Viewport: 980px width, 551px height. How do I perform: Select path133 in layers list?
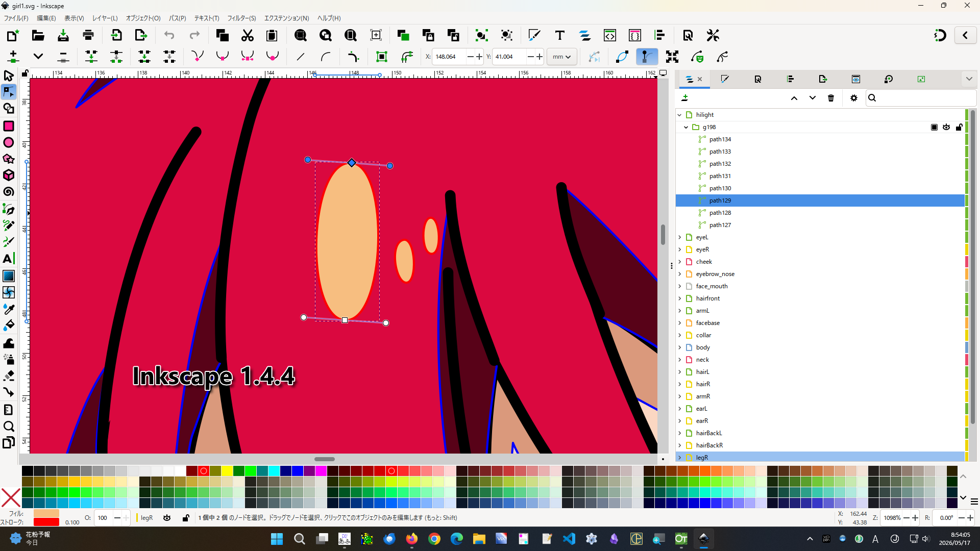[x=820, y=152]
